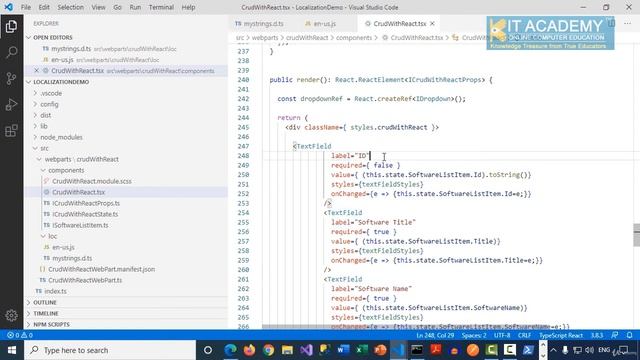This screenshot has width=640, height=360.
Task: Open Firefox from taskbar
Action: click(249, 350)
